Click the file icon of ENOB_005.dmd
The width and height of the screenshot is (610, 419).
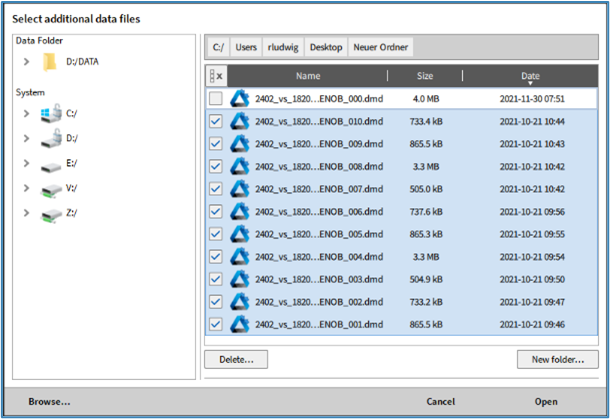[x=240, y=233]
